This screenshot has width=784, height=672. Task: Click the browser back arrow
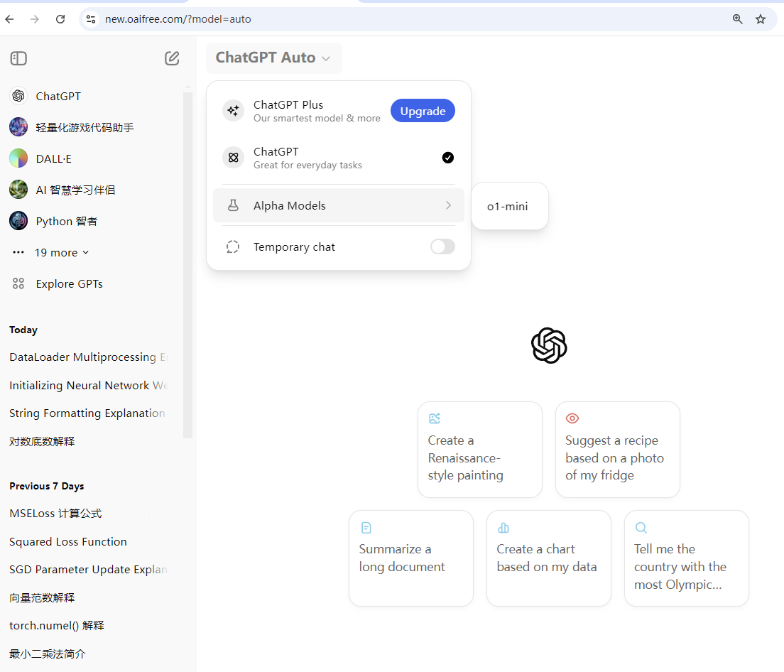[x=9, y=19]
